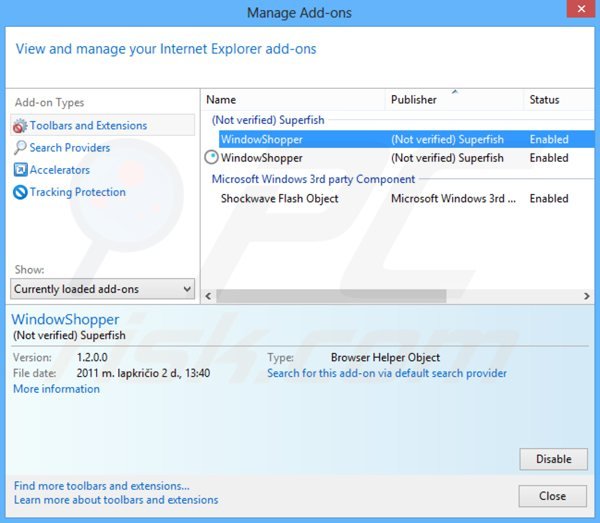
Task: Open Learn more about toolbars and extensions
Action: [116, 500]
